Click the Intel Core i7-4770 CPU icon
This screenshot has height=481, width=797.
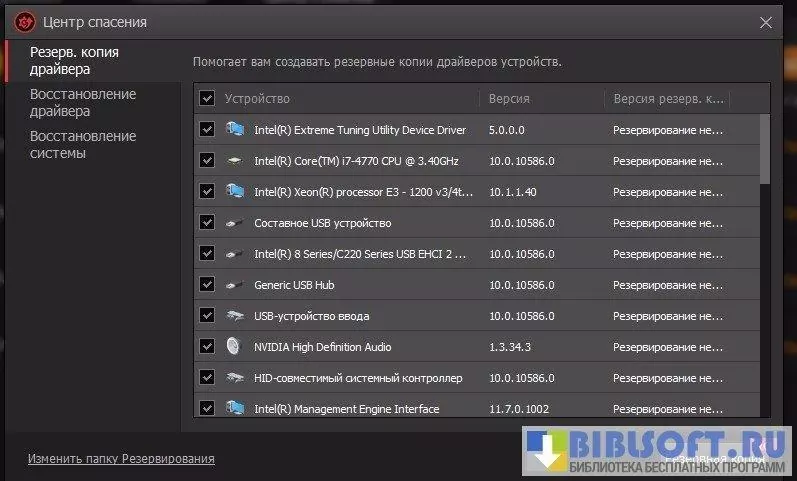(x=235, y=160)
